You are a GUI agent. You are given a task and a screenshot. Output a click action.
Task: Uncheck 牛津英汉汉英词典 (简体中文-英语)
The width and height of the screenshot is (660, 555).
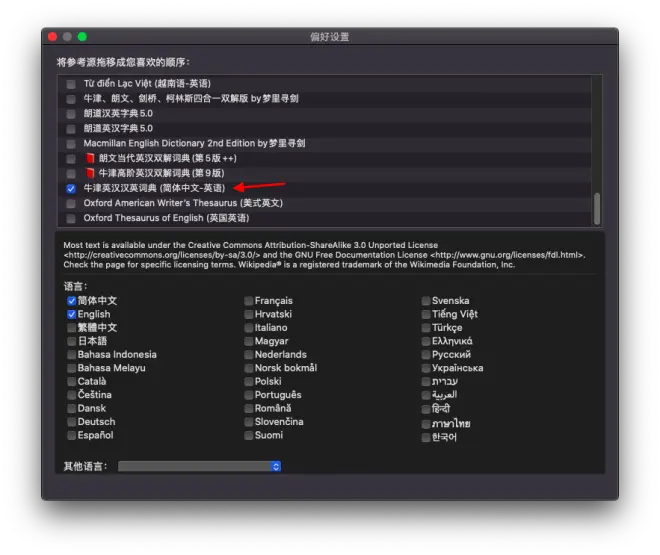coord(71,189)
